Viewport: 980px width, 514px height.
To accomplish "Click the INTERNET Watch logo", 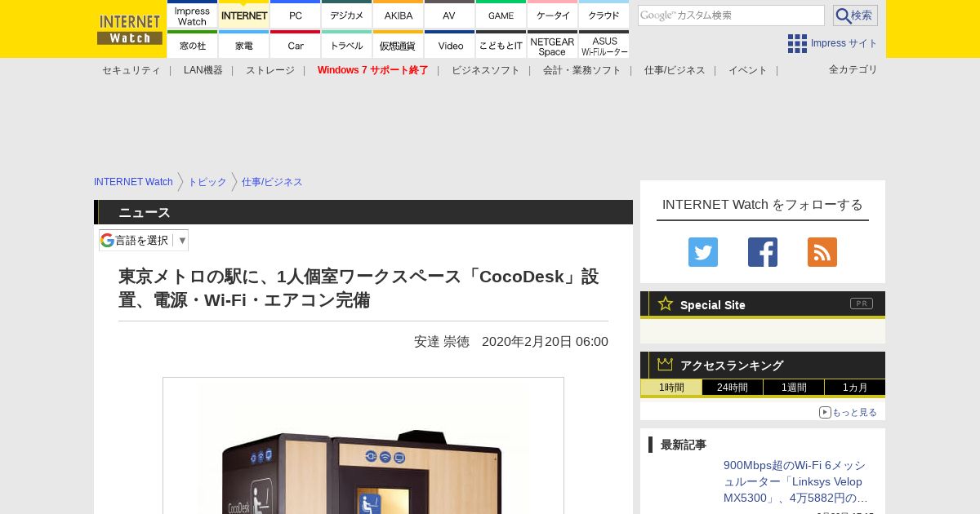I will click(x=129, y=29).
